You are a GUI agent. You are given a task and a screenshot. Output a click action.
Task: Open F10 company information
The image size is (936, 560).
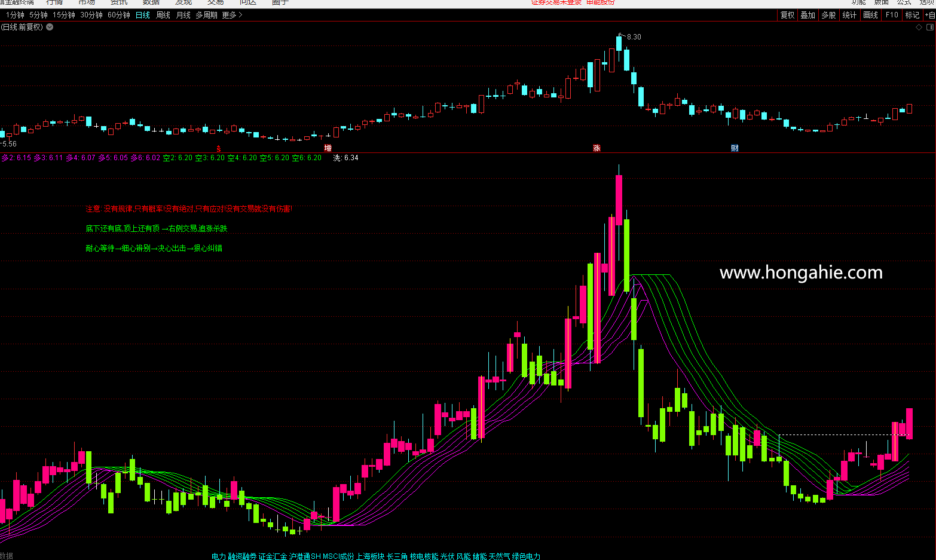coord(892,15)
